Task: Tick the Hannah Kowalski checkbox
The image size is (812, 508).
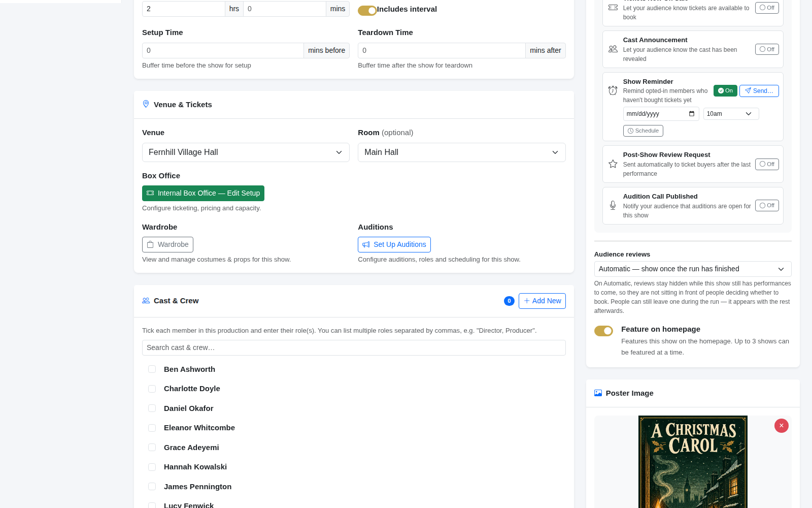Action: (152, 467)
